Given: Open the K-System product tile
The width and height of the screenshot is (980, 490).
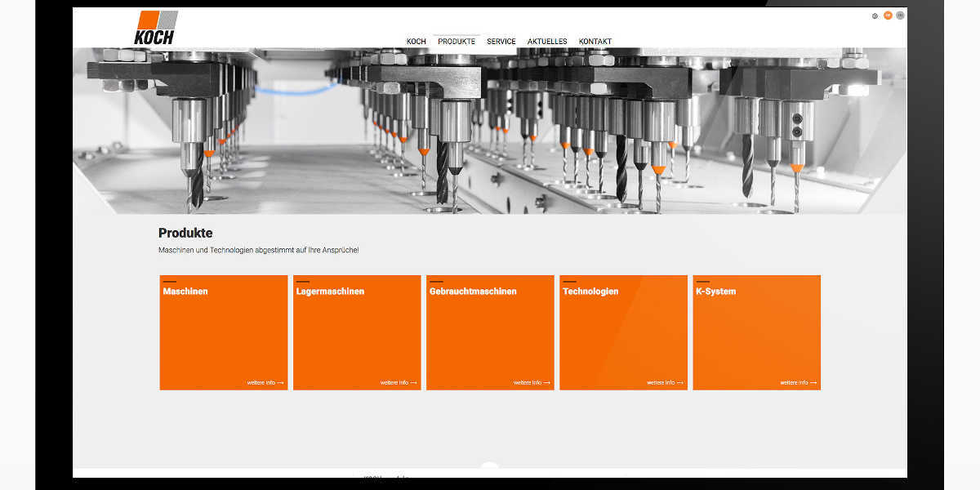Looking at the screenshot, I should click(756, 332).
